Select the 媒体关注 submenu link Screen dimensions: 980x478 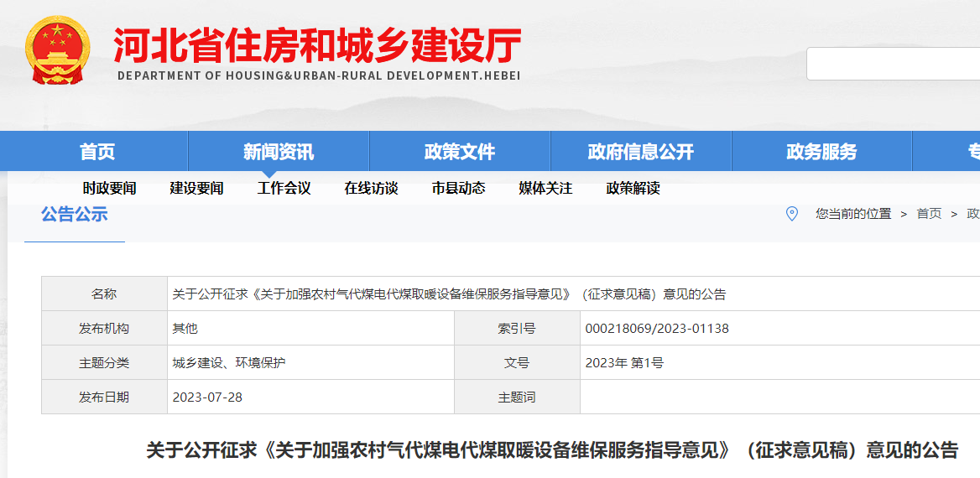tap(545, 189)
